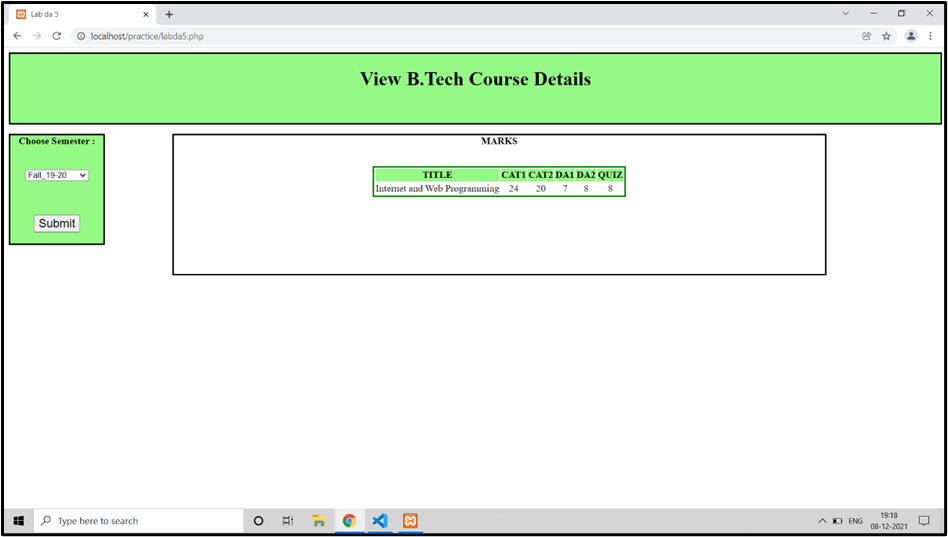Click the QUIZ column header
948x537 pixels.
click(x=610, y=175)
